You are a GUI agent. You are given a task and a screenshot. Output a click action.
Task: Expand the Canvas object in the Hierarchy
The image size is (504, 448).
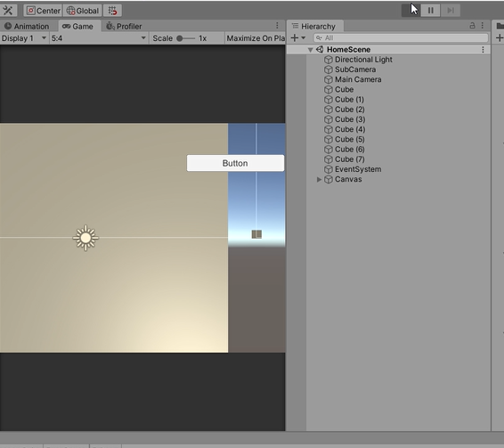319,179
